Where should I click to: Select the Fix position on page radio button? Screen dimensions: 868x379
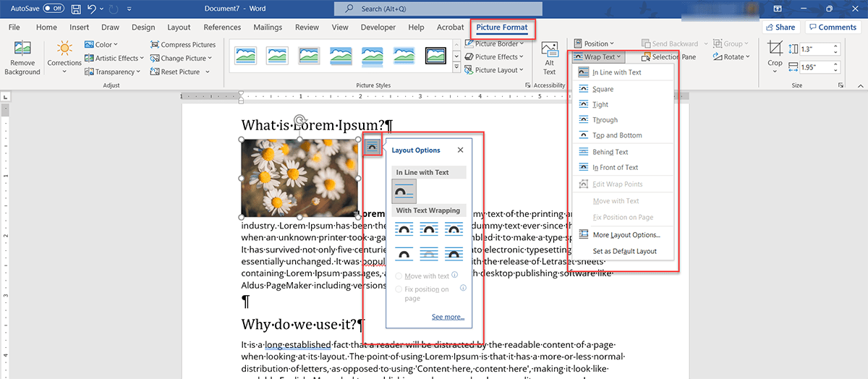tap(399, 289)
